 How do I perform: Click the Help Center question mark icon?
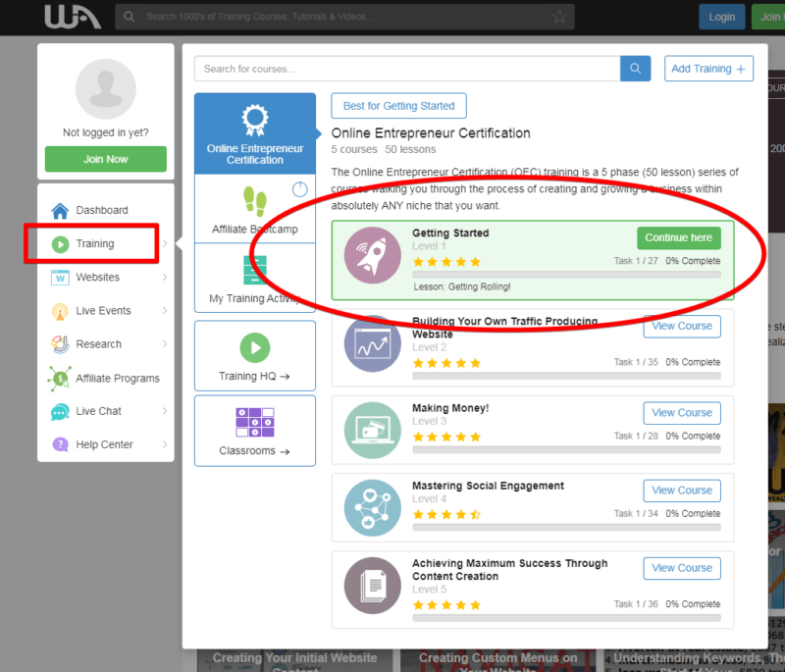[60, 444]
